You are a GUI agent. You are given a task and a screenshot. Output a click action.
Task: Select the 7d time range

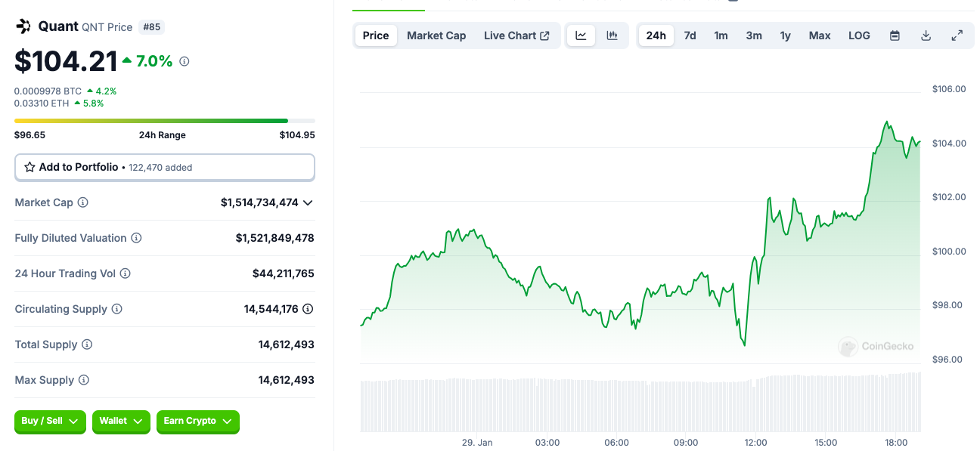[x=690, y=36]
